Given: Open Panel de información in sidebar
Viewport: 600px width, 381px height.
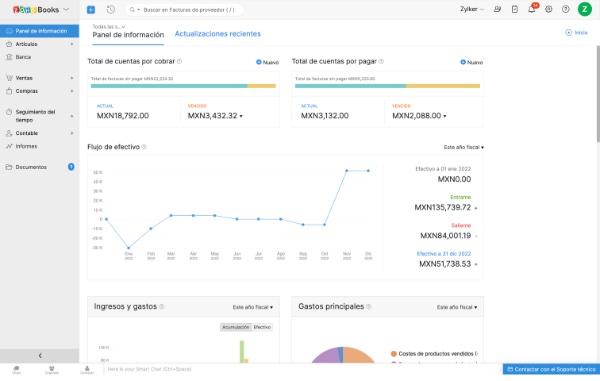Looking at the screenshot, I should click(x=39, y=31).
